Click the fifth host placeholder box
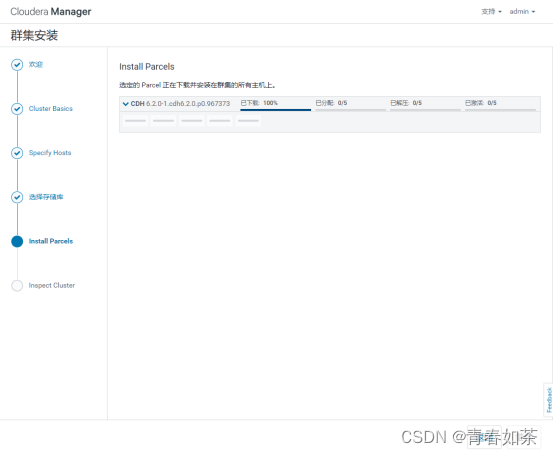 (248, 121)
